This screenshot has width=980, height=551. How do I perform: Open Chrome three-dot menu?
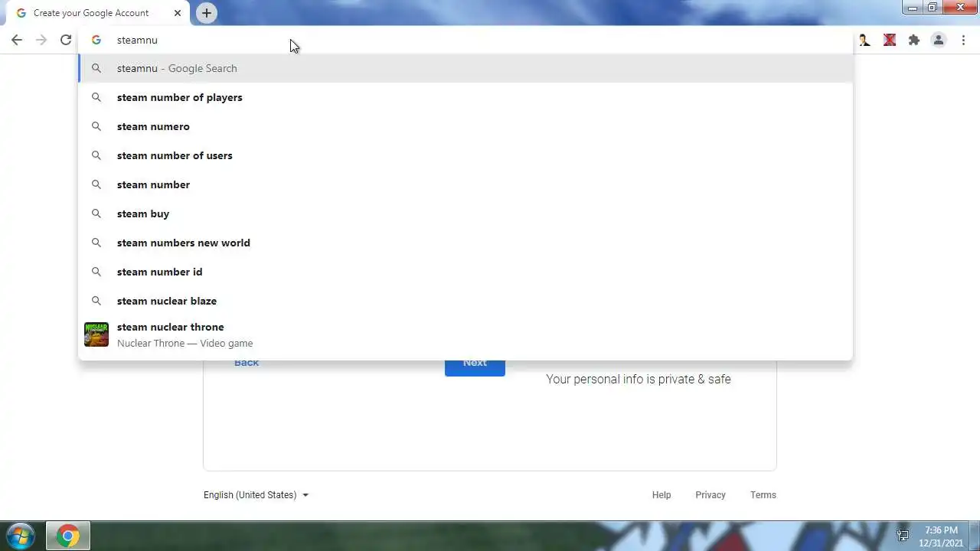[x=963, y=40]
